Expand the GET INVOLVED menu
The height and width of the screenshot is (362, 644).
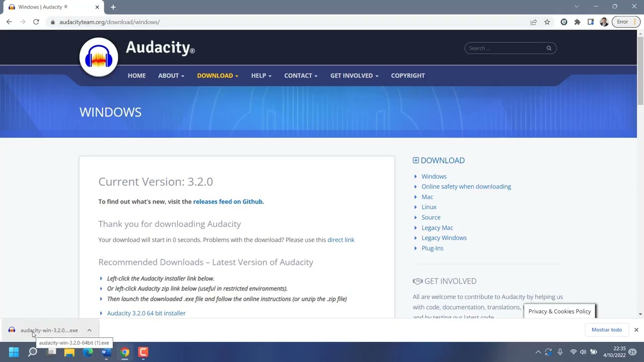[x=354, y=75]
